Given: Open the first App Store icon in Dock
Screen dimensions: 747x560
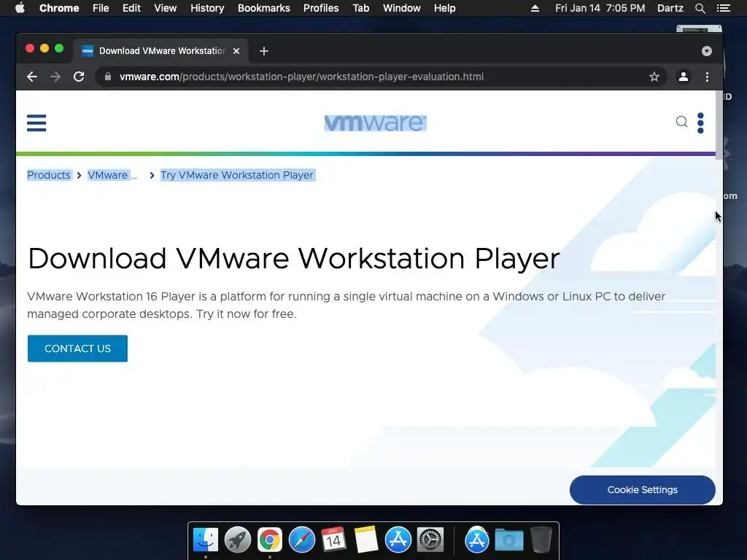Looking at the screenshot, I should coord(398,540).
